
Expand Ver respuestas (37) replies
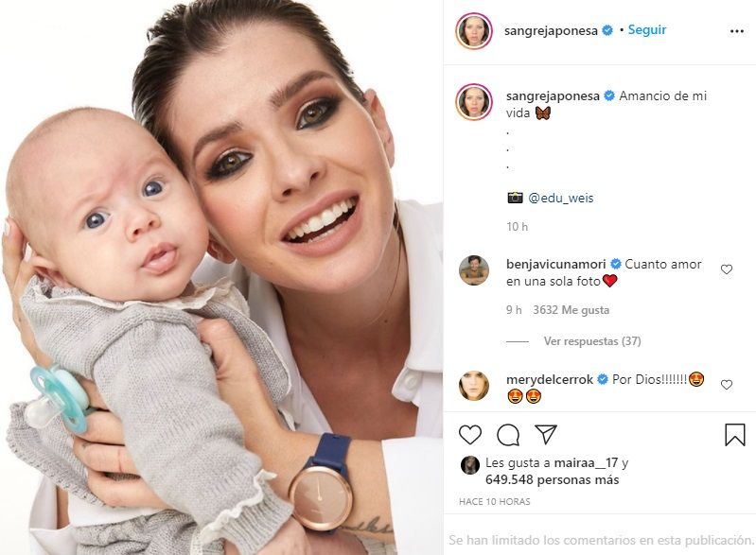592,341
